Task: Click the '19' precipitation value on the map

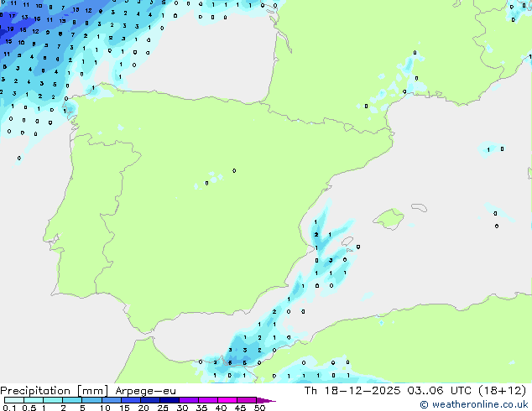Action: (11, 29)
